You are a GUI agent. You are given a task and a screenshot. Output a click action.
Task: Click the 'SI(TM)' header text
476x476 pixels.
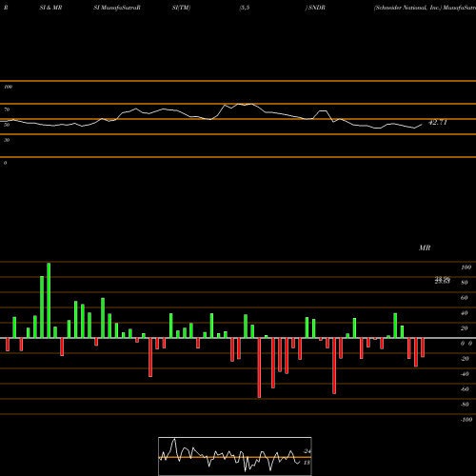pos(181,8)
